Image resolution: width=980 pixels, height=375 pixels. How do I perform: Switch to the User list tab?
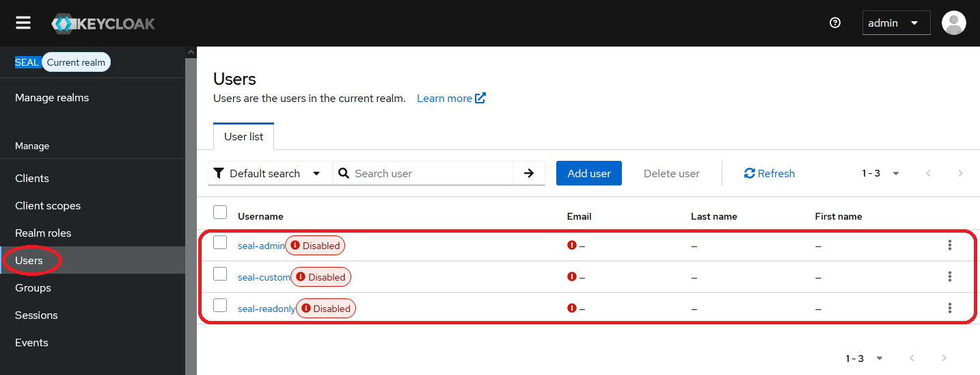(x=243, y=136)
